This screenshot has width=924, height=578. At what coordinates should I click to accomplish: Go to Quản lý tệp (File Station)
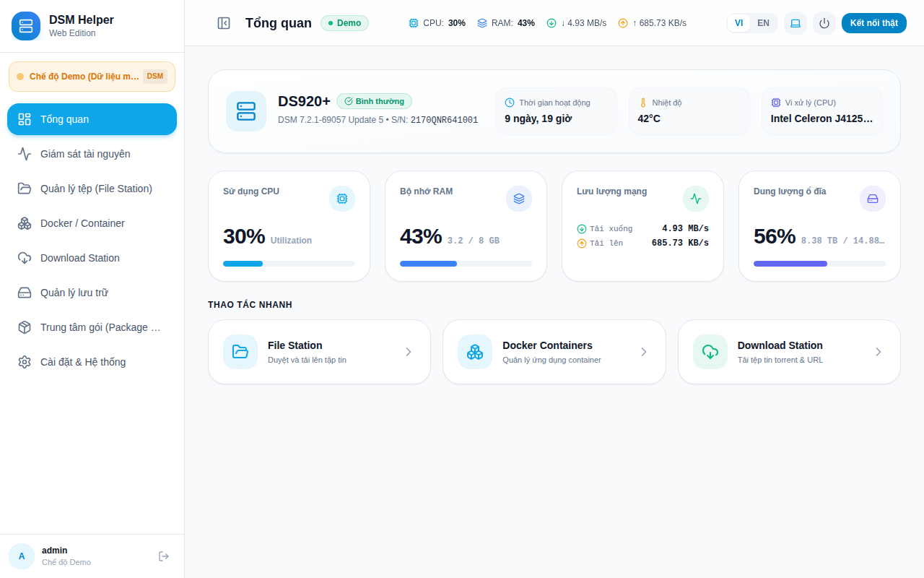pyautogui.click(x=92, y=189)
